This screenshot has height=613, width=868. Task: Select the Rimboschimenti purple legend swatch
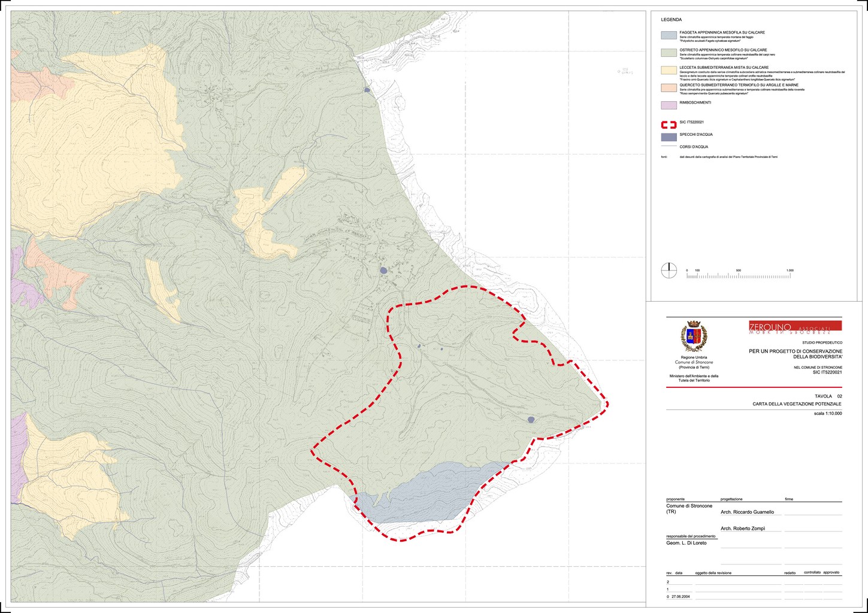click(669, 105)
